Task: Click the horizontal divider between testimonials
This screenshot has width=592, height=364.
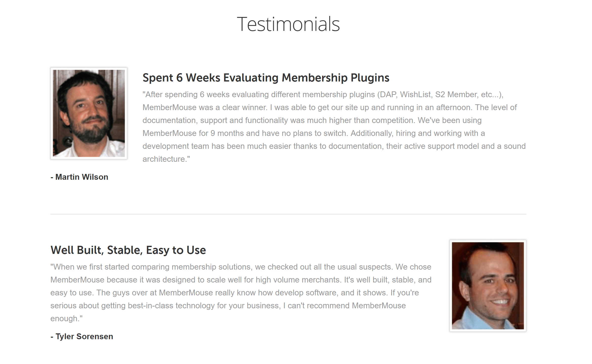Action: tap(288, 214)
